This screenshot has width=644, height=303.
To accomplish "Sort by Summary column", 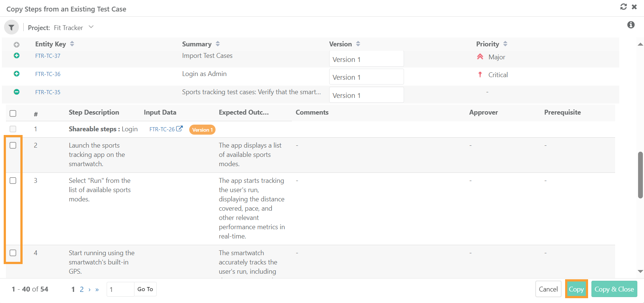I will pyautogui.click(x=218, y=44).
